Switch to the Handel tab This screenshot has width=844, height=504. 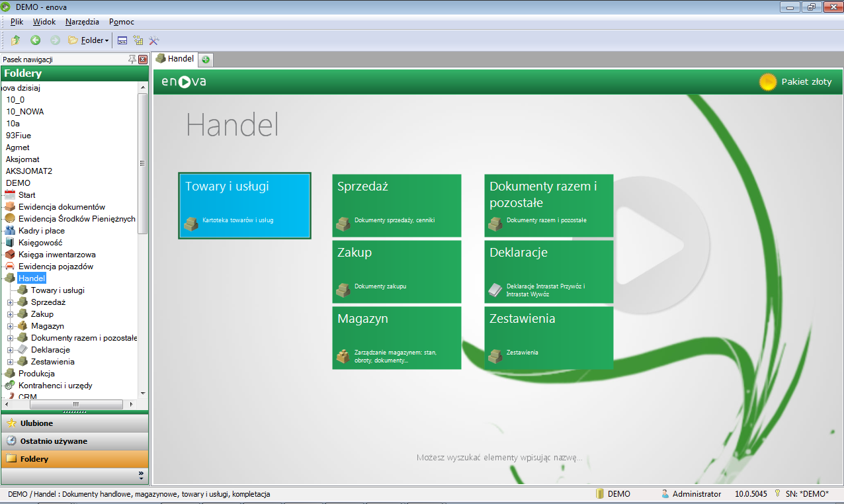click(175, 59)
